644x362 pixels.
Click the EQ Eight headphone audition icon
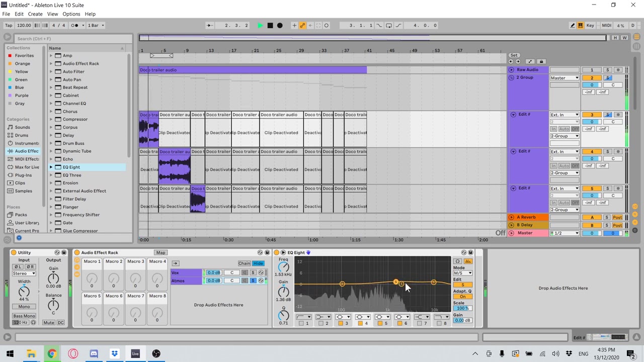click(x=457, y=261)
